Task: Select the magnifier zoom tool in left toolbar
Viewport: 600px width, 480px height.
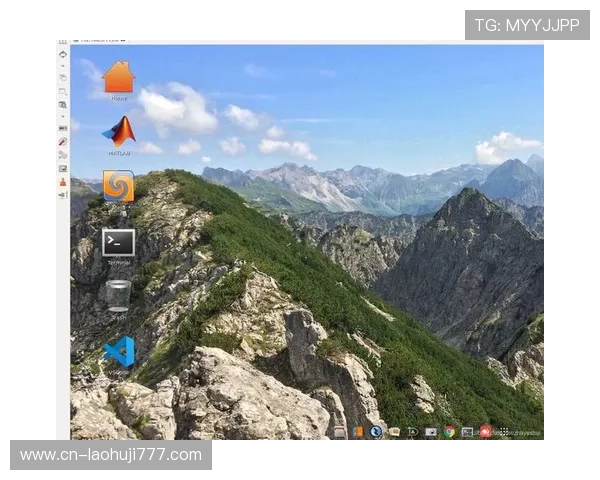Action: pyautogui.click(x=63, y=104)
